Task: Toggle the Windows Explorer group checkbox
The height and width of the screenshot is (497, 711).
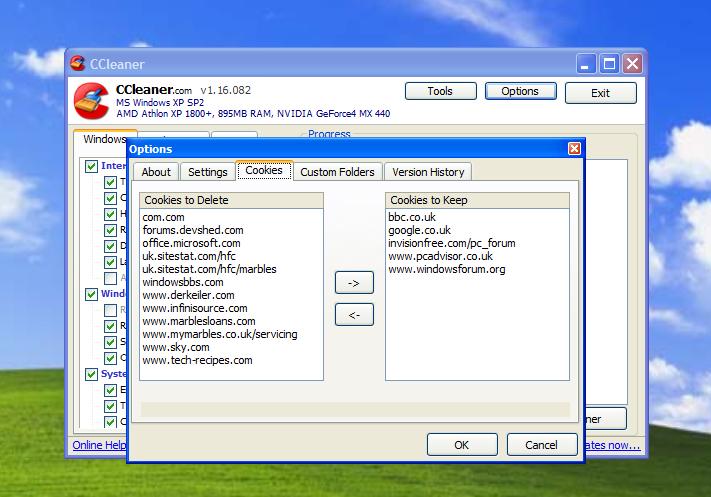Action: tap(91, 294)
